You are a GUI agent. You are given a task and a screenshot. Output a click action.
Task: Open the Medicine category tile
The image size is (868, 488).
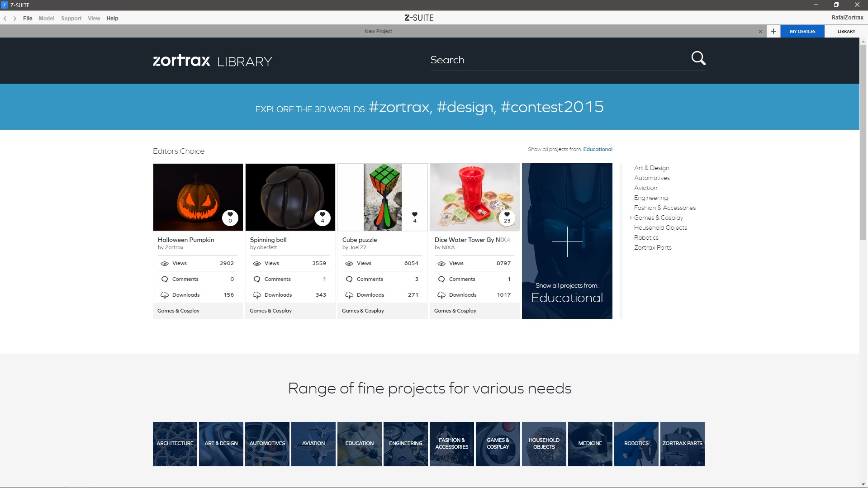590,444
